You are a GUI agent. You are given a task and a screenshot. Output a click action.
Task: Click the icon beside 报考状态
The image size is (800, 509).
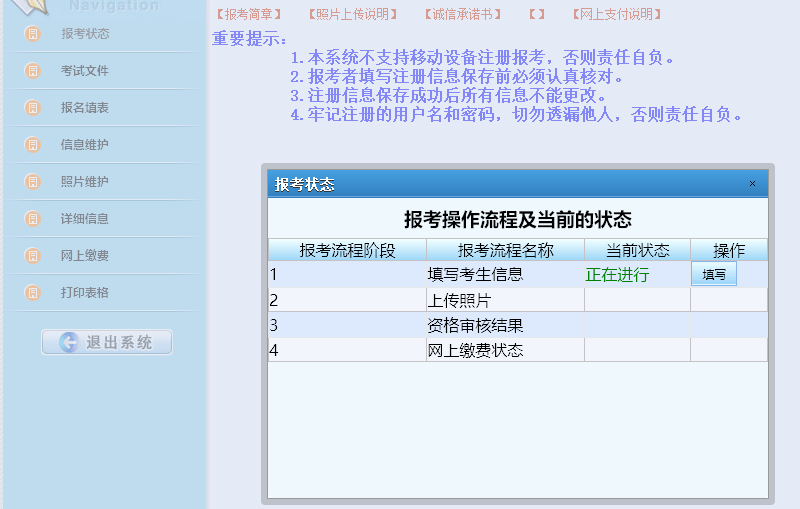point(32,34)
